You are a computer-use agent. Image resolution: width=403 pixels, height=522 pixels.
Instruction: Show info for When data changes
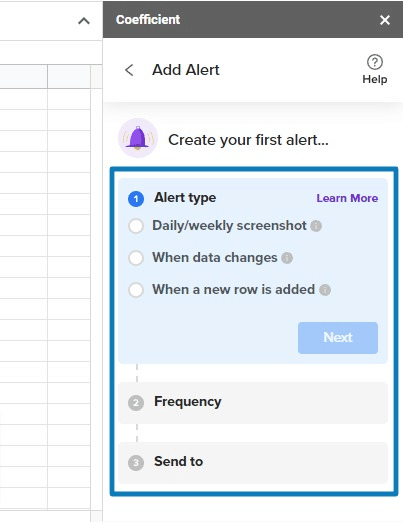[x=287, y=258]
